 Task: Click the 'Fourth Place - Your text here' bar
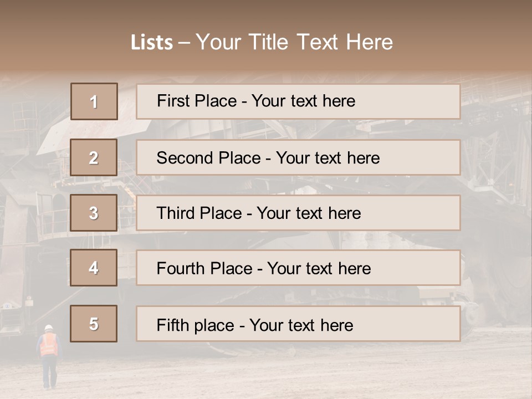pos(298,268)
